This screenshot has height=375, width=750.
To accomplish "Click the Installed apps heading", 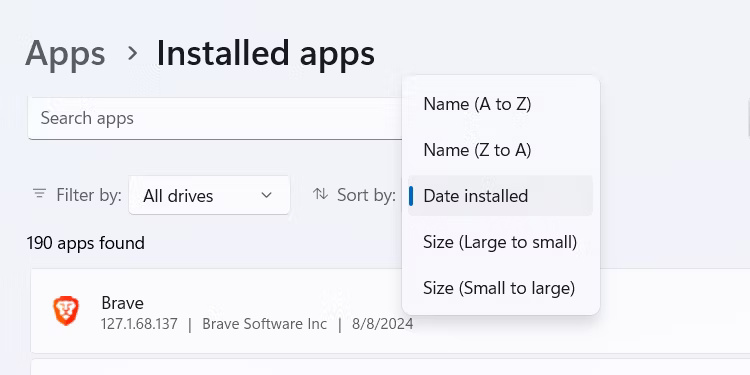I will click(265, 54).
